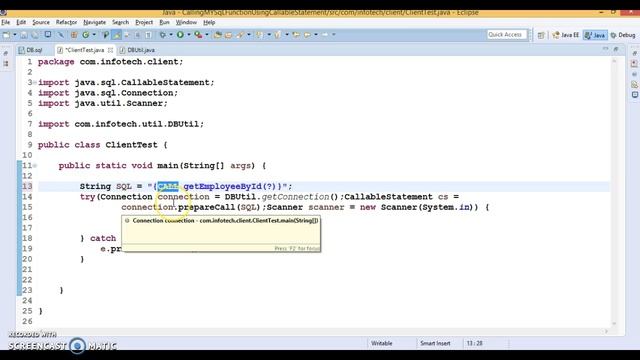
Task: Close the ClientTest.java tab
Action: (x=110, y=50)
